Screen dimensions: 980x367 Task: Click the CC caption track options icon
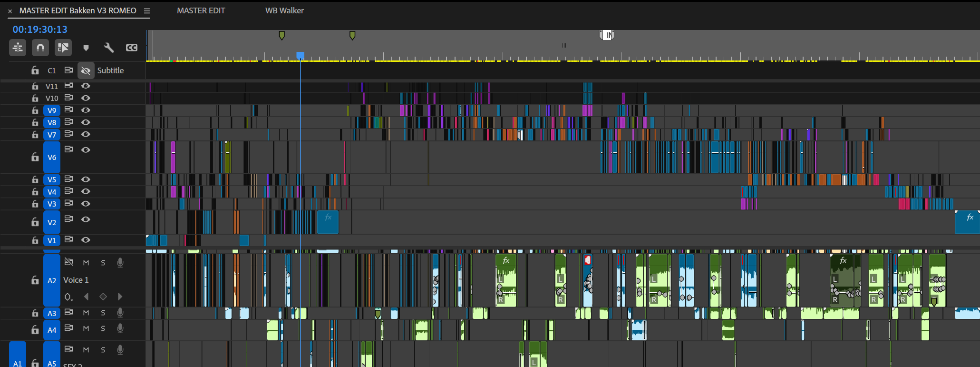coord(132,48)
